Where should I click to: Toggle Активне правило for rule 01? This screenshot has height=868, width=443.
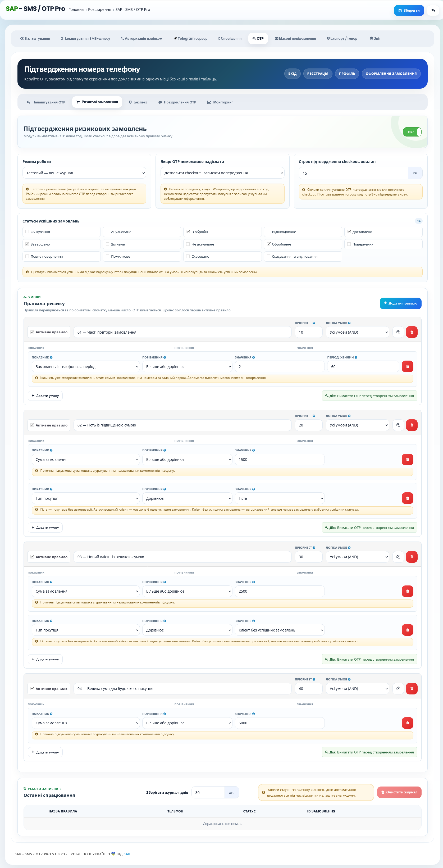[x=32, y=332]
